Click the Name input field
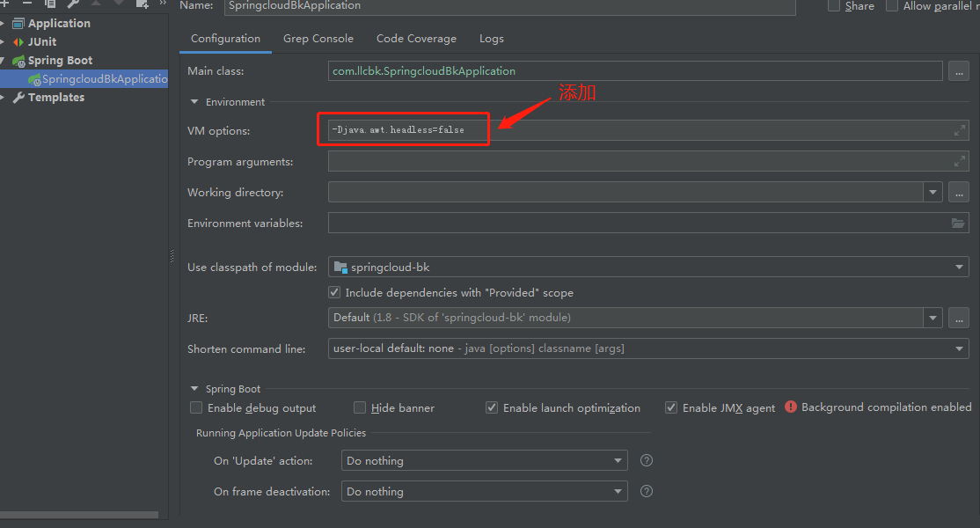This screenshot has width=980, height=528. coord(510,5)
